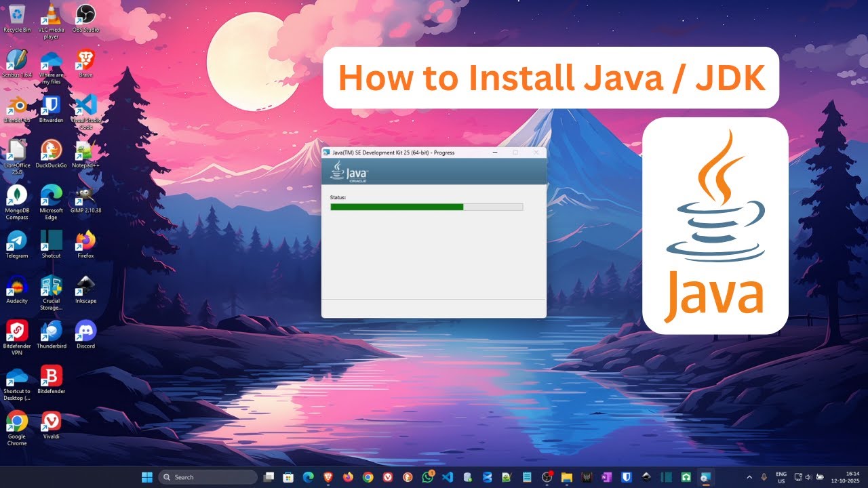Screen dimensions: 868x488
Task: Switch to OBS Studio in the taskbar
Action: point(547,477)
